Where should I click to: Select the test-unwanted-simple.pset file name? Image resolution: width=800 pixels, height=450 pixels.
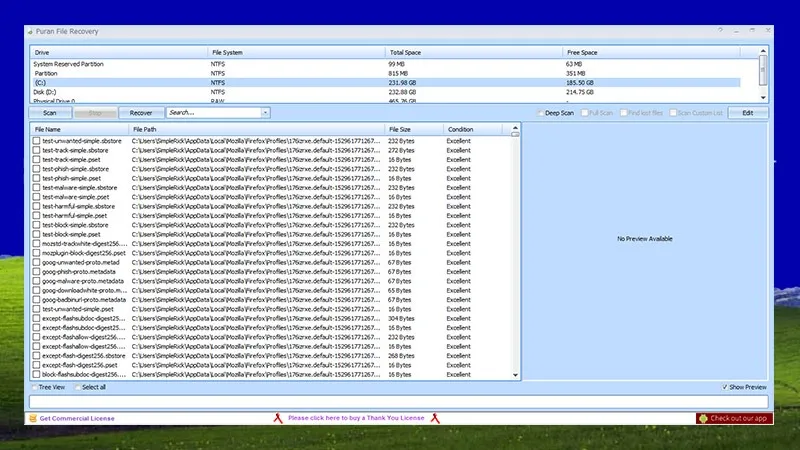point(78,309)
